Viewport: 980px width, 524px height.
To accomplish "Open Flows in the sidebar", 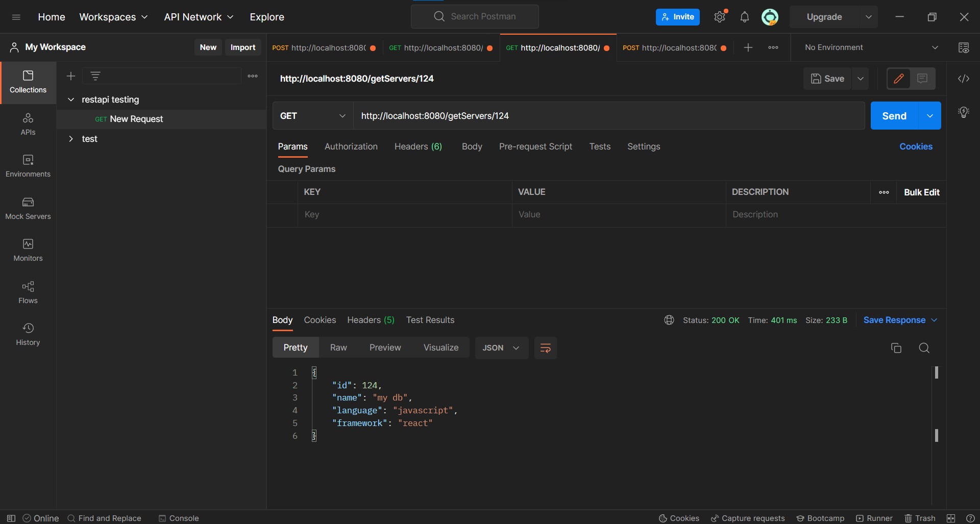I will [x=28, y=293].
